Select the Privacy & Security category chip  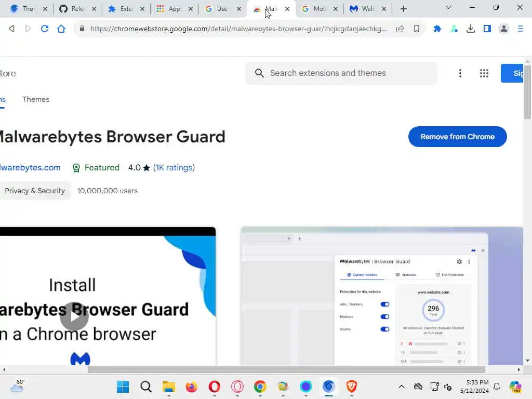click(x=34, y=191)
